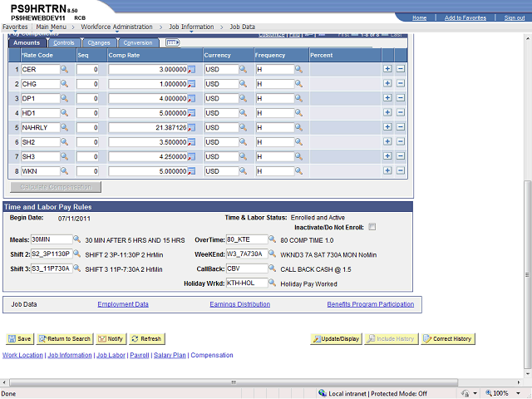Click comp rate detail icon for NAHRLY row
The image size is (532, 399).
(x=192, y=128)
